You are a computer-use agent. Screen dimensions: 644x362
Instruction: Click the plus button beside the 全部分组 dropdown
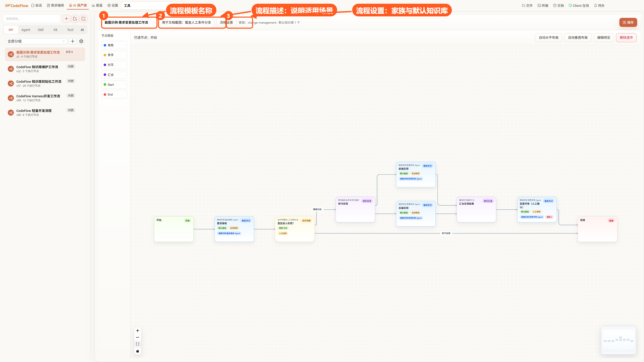tap(73, 41)
